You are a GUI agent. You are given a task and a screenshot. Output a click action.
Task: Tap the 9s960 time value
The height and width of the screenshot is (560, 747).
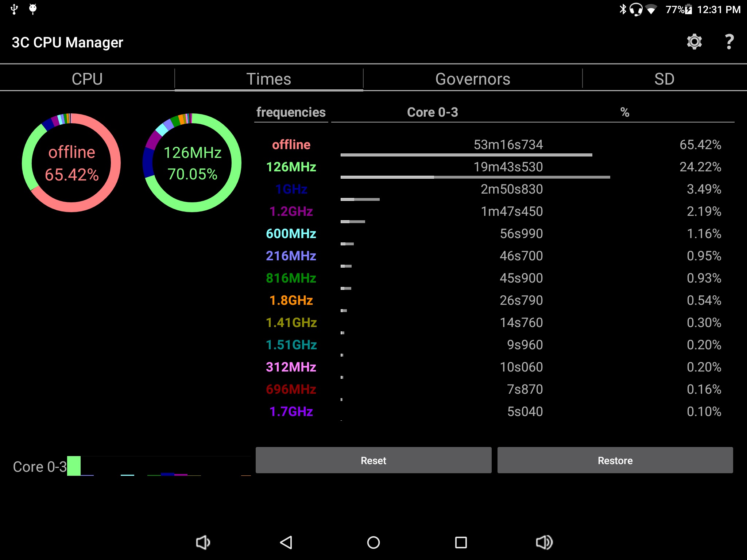coord(525,345)
